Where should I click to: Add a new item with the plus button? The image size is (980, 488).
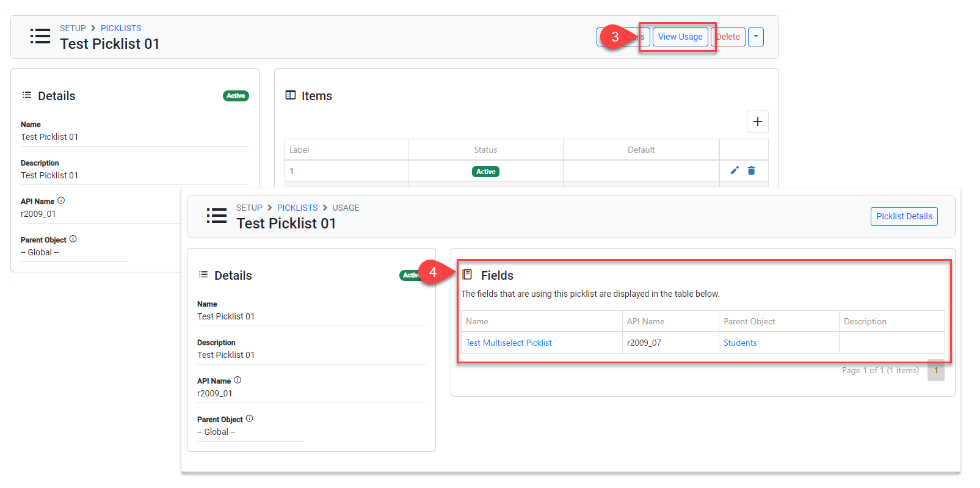pyautogui.click(x=758, y=122)
